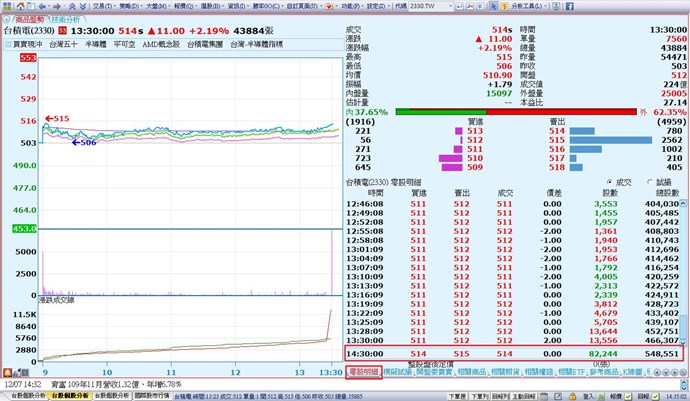690x401 pixels.
Task: Select the 相關商品 bottom tab
Action: 472,372
